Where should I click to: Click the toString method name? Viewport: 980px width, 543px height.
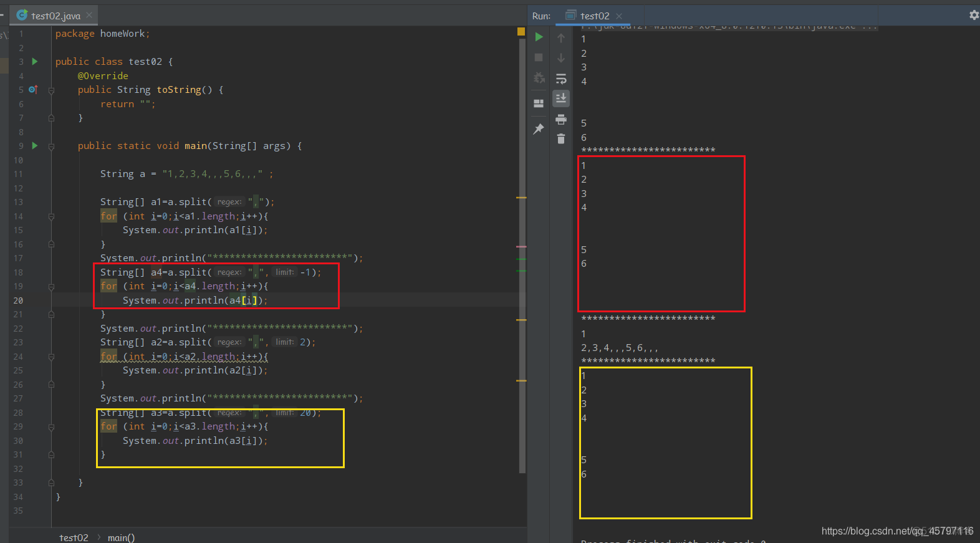(179, 90)
